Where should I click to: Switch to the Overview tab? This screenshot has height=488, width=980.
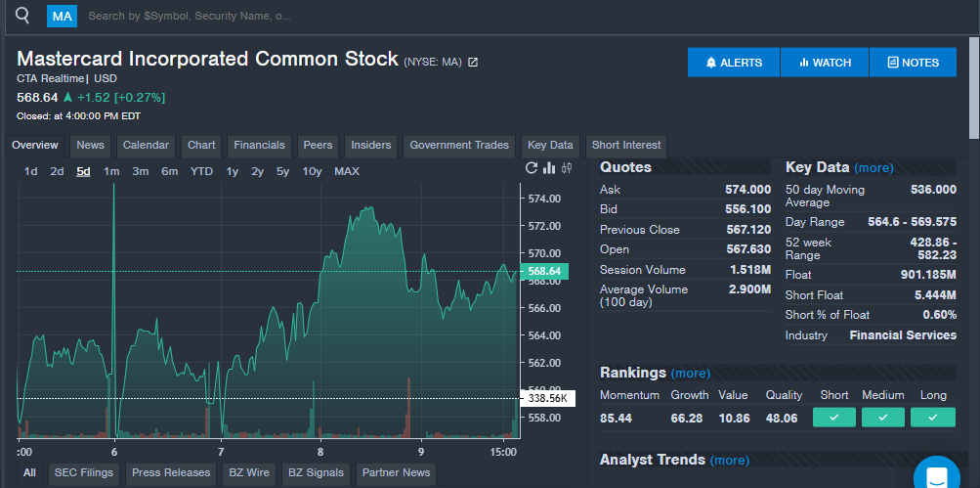click(35, 145)
